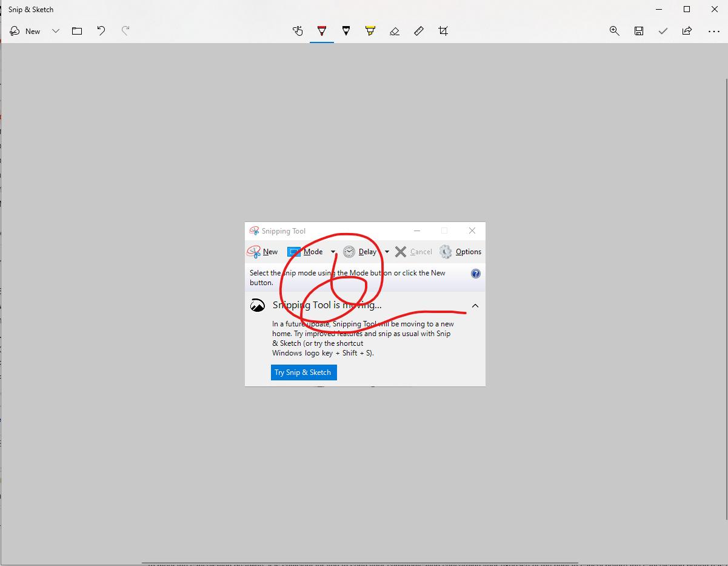
Task: Select the Eraser tool
Action: (x=395, y=31)
